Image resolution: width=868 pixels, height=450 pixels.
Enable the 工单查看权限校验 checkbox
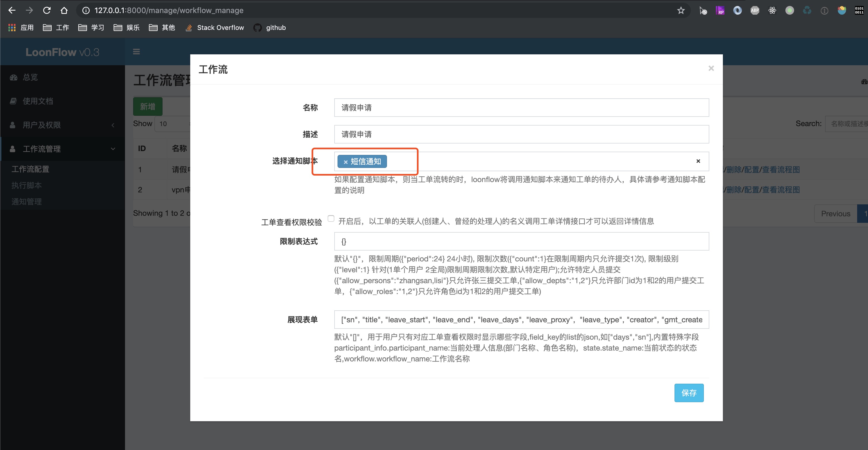coord(331,218)
